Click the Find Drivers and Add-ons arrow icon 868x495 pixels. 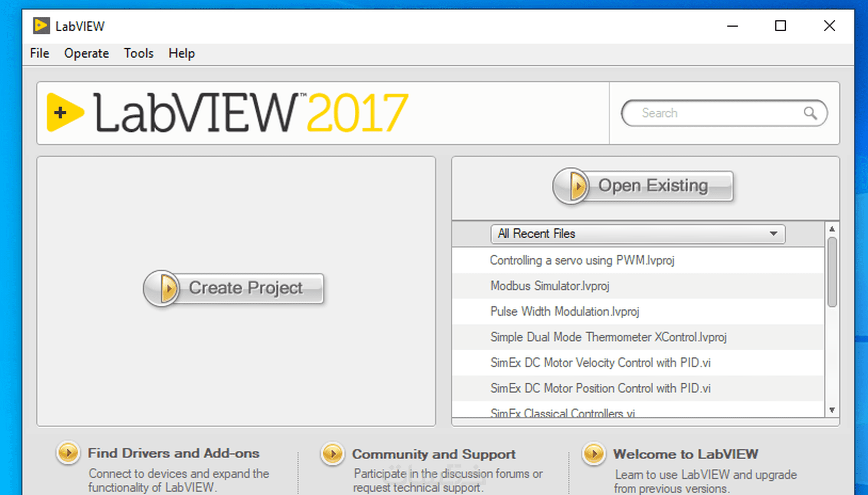click(68, 453)
